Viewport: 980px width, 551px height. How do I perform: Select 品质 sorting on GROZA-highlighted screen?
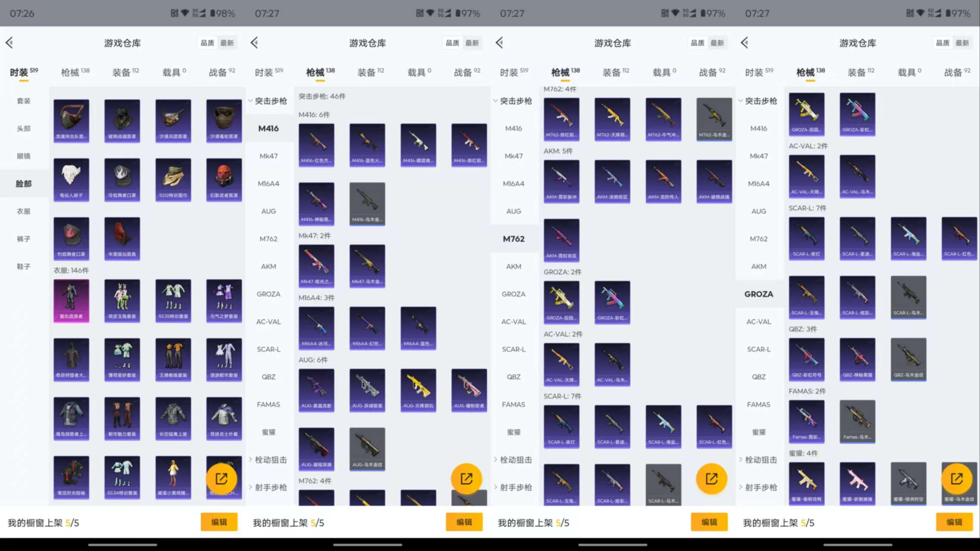943,43
